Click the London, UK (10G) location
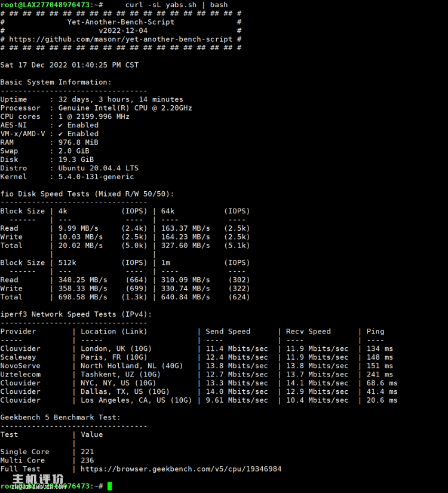Image resolution: width=448 pixels, height=493 pixels. point(116,348)
